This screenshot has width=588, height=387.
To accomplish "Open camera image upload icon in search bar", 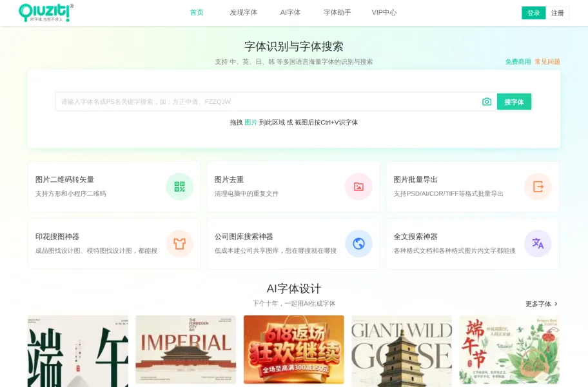I will 487,102.
